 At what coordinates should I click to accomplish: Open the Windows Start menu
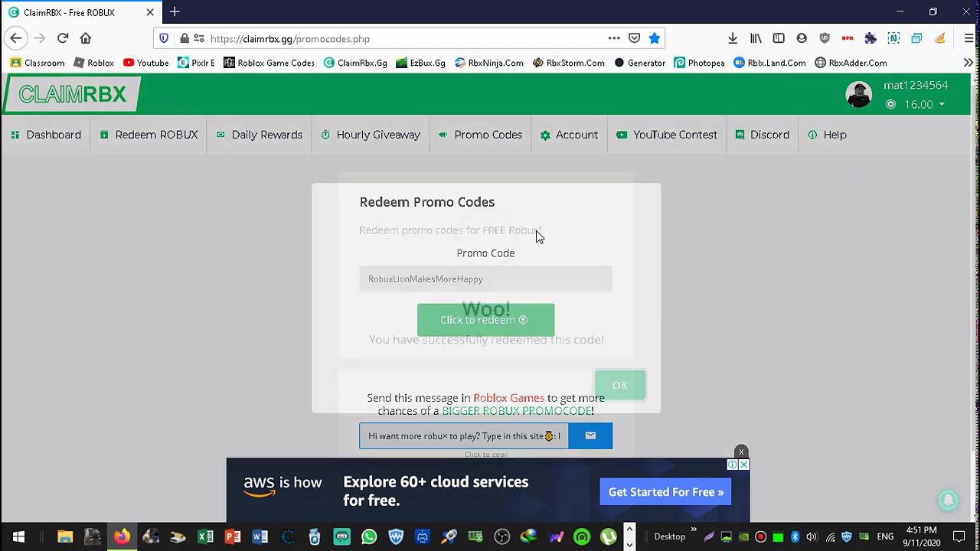click(x=18, y=537)
